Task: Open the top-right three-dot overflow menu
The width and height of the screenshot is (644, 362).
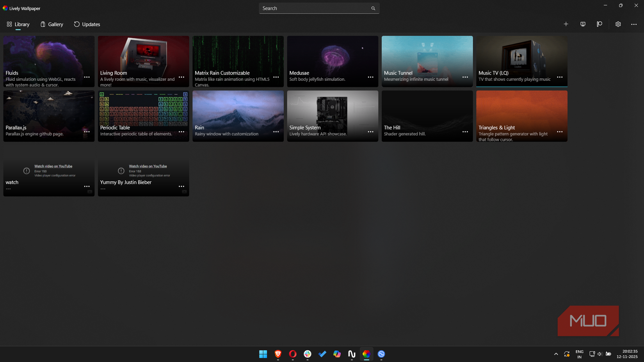Action: click(634, 24)
